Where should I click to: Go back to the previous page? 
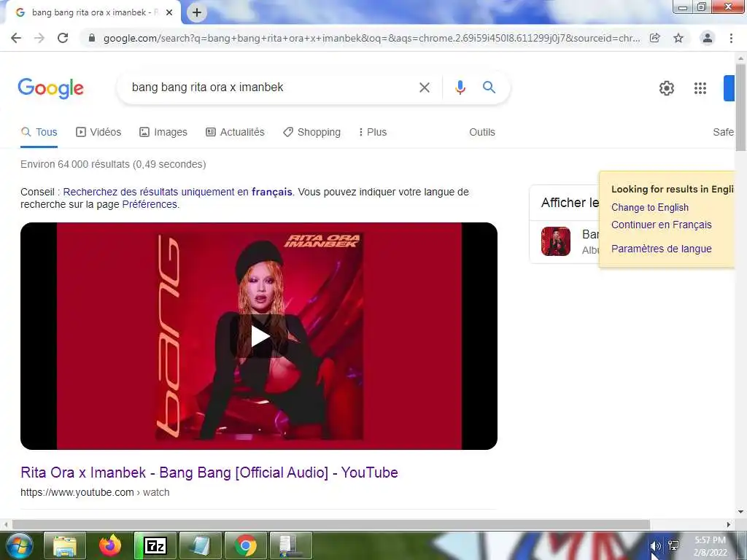pos(16,38)
